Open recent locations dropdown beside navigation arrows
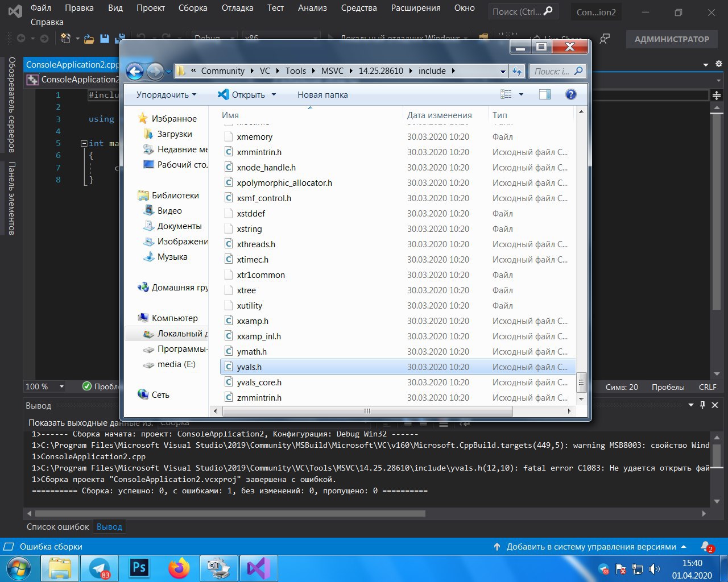728x582 pixels. (169, 72)
